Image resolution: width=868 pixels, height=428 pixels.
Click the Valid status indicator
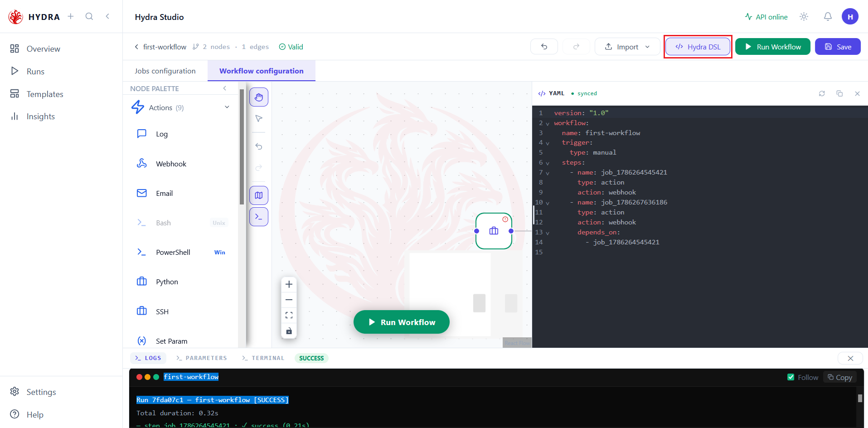pos(291,47)
